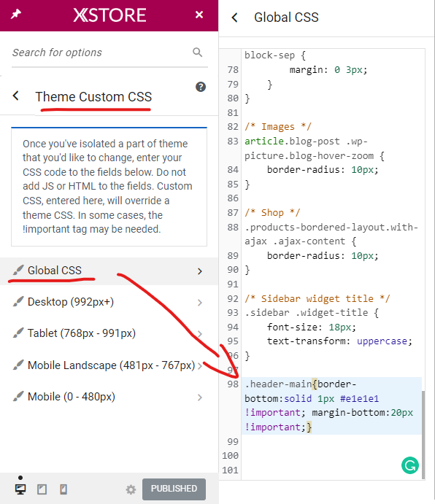Click the pin icon in XSTORE header
The image size is (435, 504).
click(16, 14)
